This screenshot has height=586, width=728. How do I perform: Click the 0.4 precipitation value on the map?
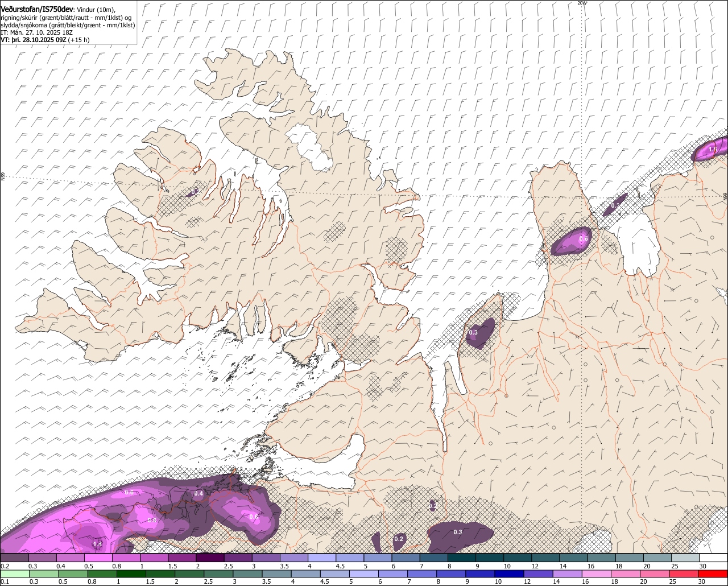click(x=198, y=493)
